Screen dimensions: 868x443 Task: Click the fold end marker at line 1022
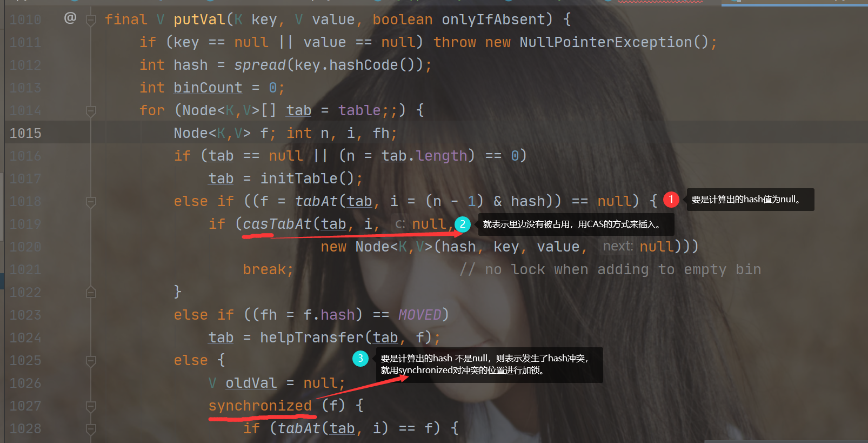91,293
